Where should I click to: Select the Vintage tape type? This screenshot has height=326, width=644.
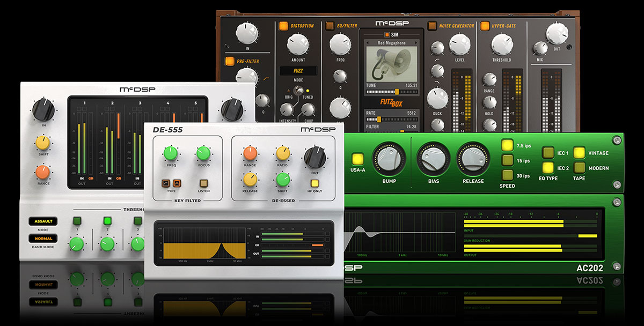[579, 153]
